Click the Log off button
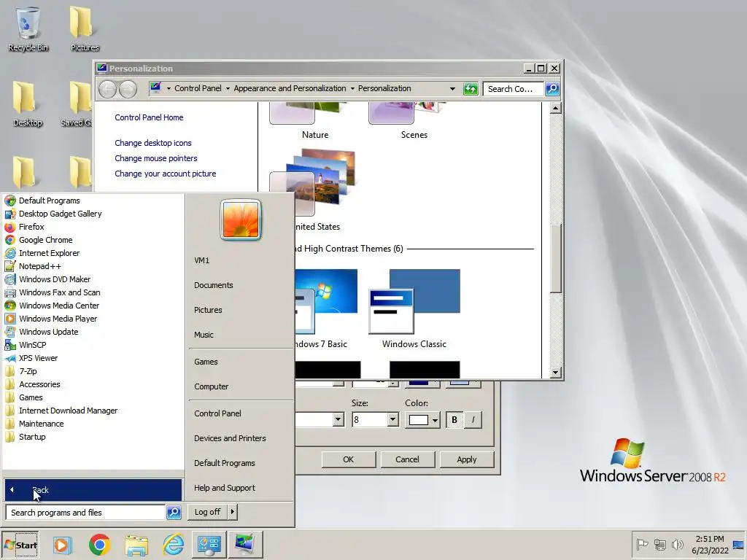This screenshot has height=560, width=747. [208, 512]
